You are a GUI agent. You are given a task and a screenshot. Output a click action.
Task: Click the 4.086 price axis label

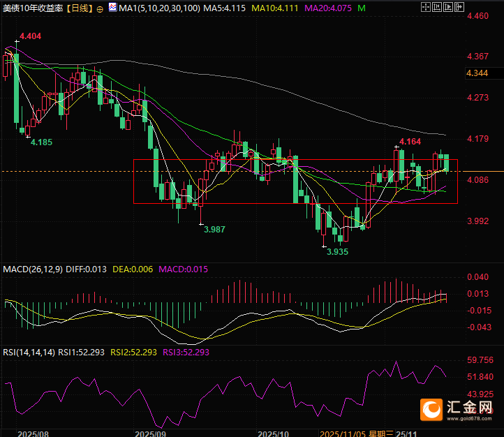(477, 180)
